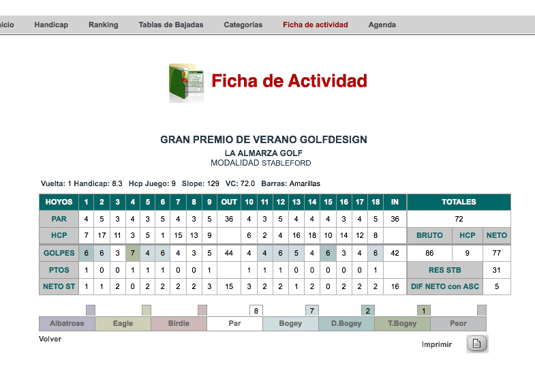The height and width of the screenshot is (392, 535).
Task: Click the Par count box showing 8
Action: click(x=256, y=310)
